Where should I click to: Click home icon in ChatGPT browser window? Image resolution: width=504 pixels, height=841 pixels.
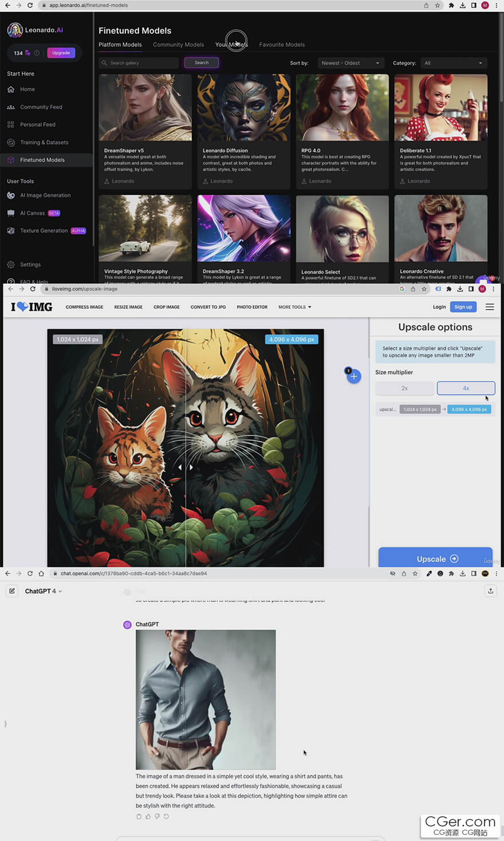click(41, 573)
